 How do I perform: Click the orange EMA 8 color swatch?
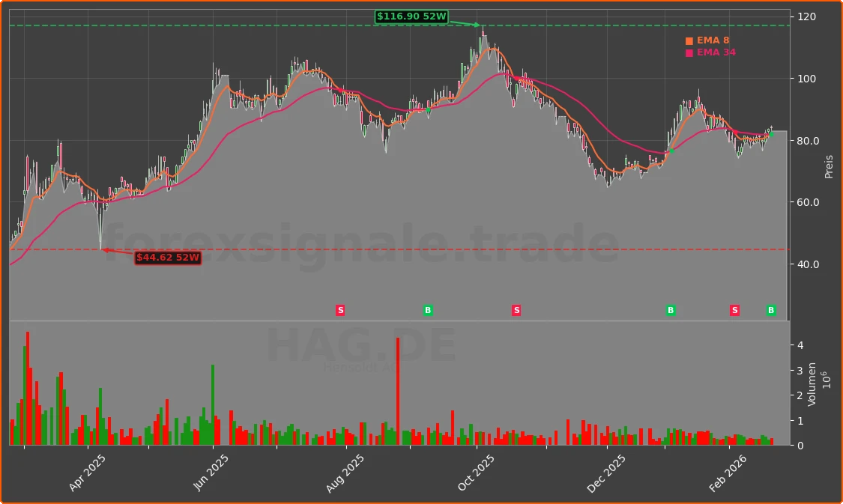(x=688, y=40)
